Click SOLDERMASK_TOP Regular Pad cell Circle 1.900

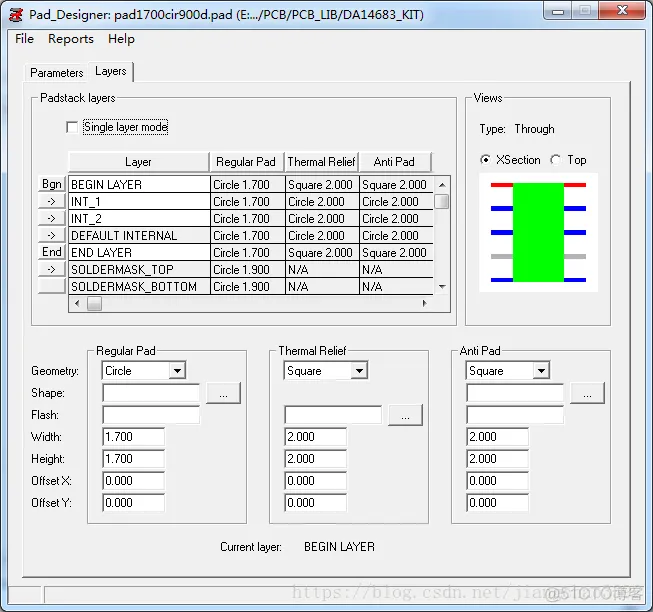click(247, 270)
